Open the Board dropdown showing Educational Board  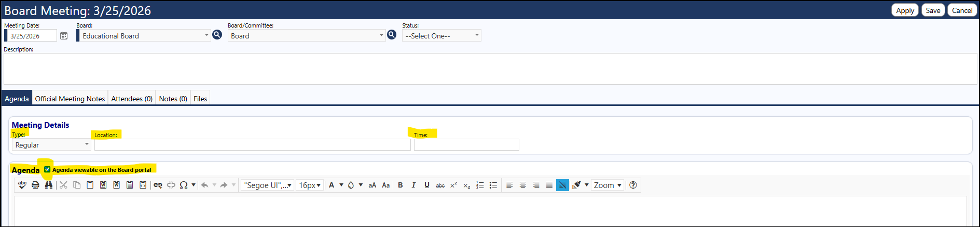[144, 36]
